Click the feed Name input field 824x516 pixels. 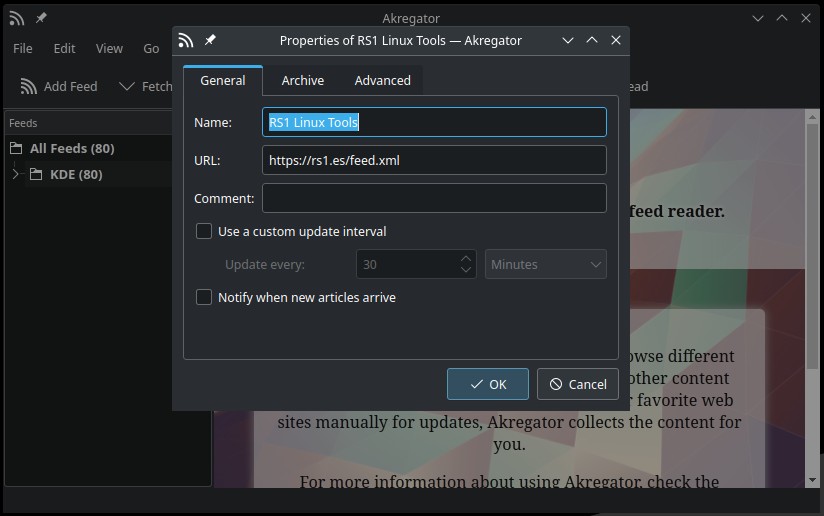(x=434, y=122)
